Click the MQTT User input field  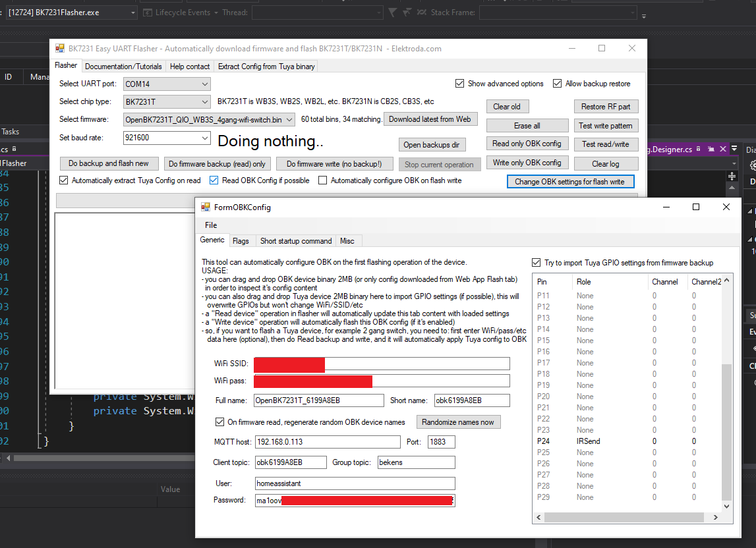coord(355,483)
